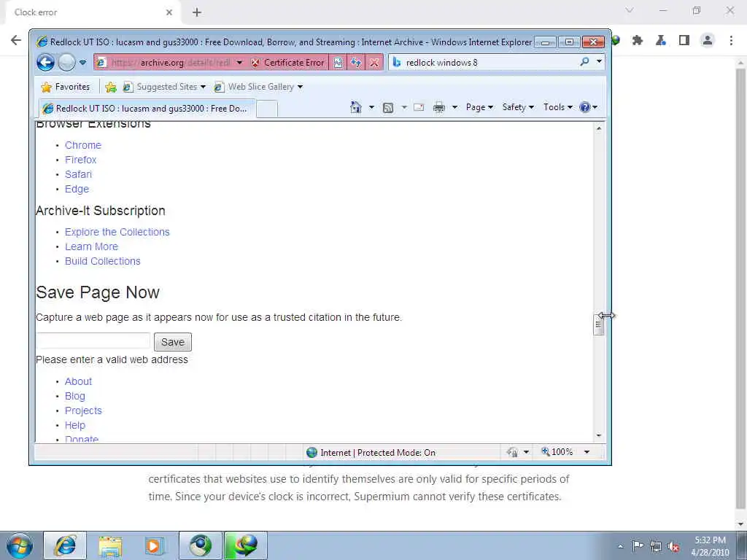The image size is (747, 560).
Task: Click the IE page scrollbar thumb
Action: 598,324
